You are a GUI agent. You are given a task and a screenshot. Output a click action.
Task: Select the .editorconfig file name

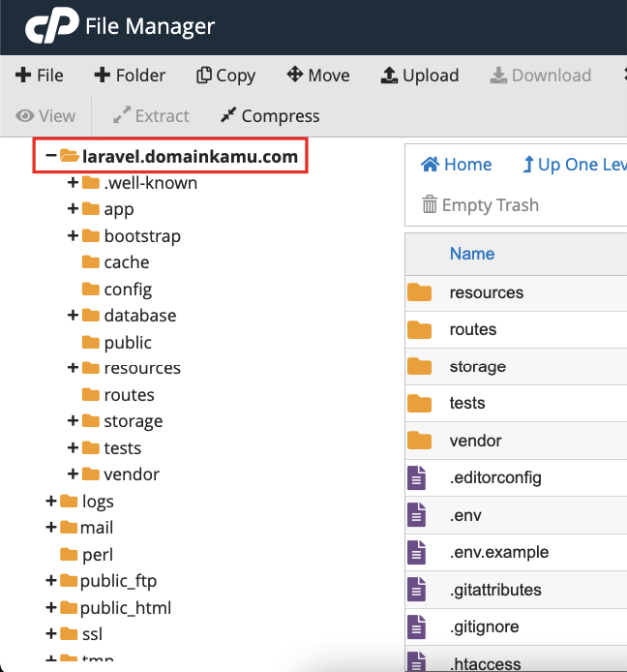pos(495,478)
